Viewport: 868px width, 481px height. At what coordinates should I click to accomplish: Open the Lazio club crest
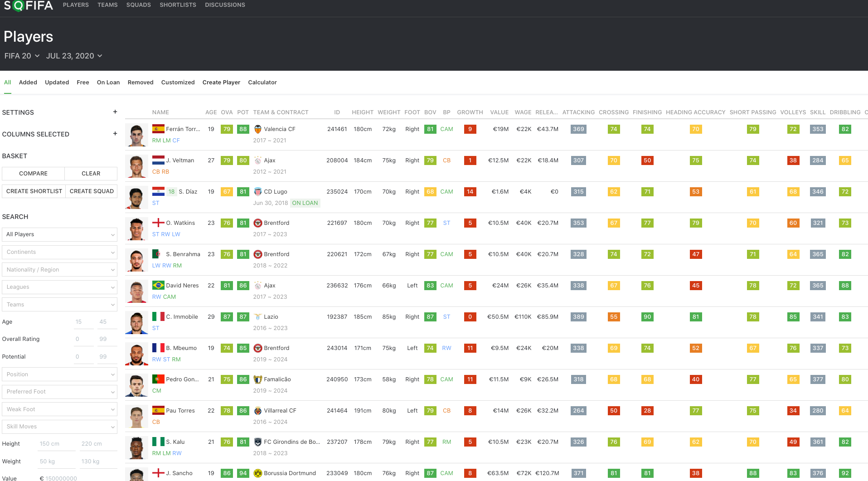point(257,317)
